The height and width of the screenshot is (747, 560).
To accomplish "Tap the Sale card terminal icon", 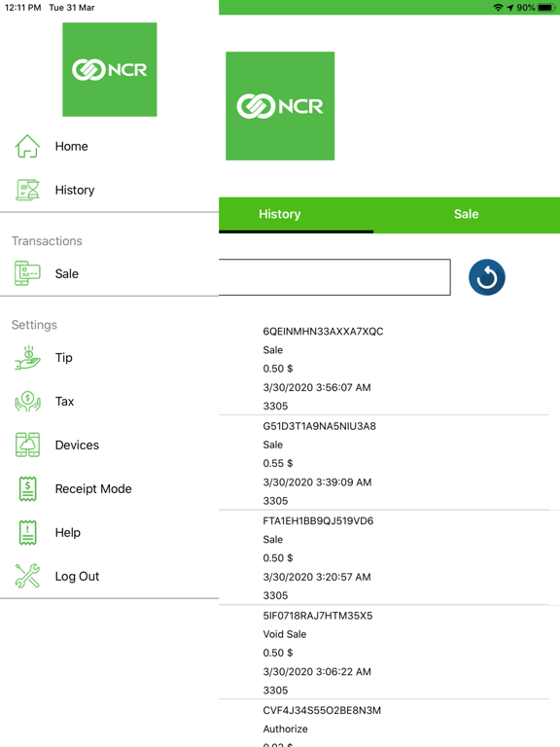I will tap(27, 273).
